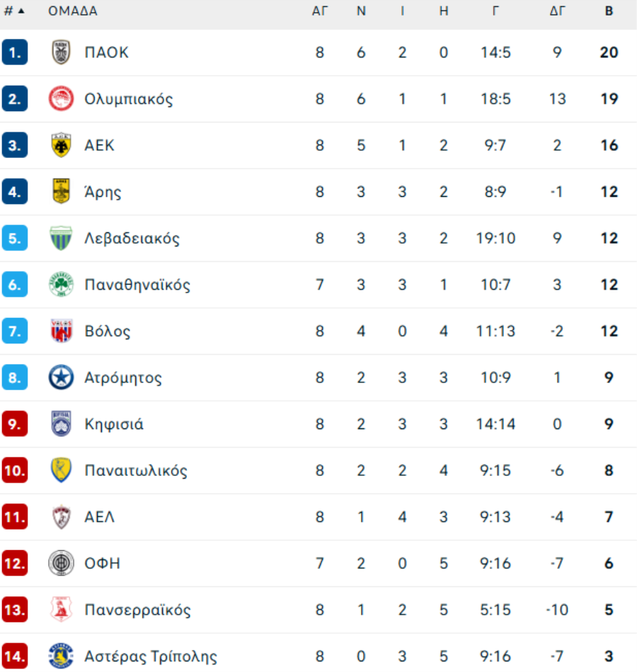
Task: Click the Λεβαδειακός green striped crest
Action: (x=61, y=239)
